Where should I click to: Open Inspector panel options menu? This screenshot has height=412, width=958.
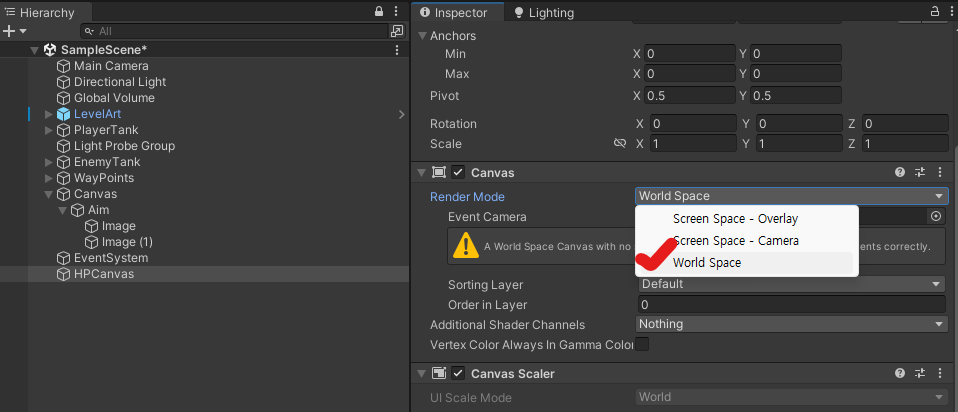[951, 11]
